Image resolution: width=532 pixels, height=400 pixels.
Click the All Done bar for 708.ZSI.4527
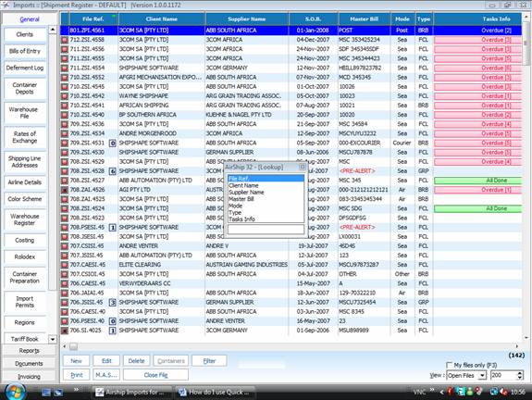477,181
